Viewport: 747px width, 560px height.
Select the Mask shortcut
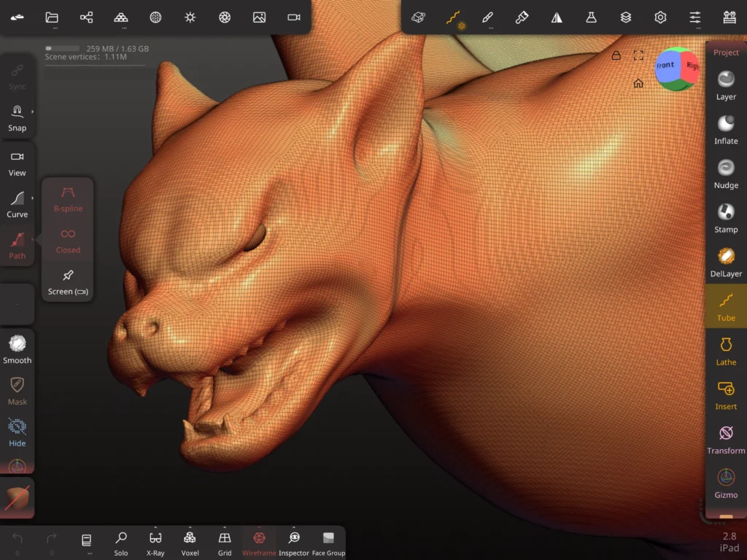click(18, 392)
